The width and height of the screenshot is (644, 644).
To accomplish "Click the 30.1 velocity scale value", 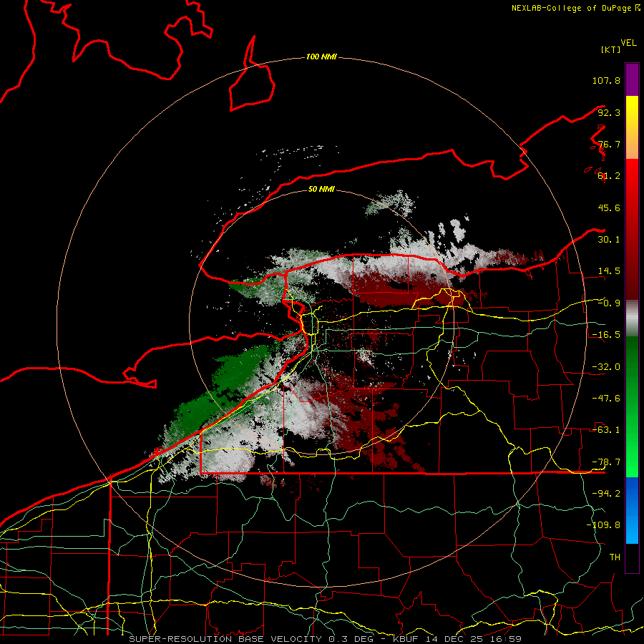I will coord(609,240).
